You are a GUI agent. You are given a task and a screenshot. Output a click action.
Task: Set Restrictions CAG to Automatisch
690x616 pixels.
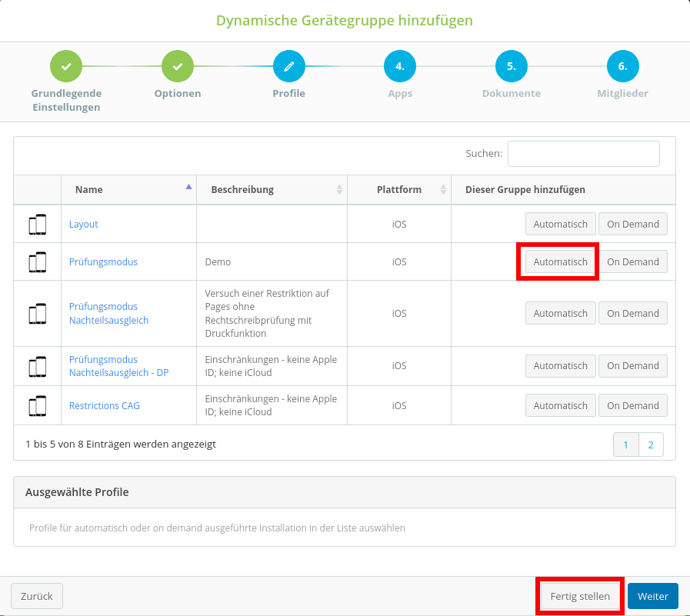click(x=560, y=406)
